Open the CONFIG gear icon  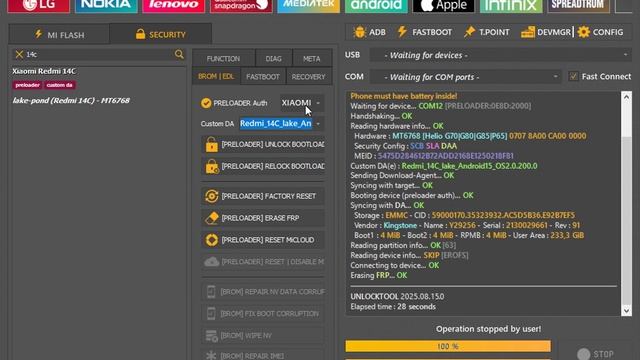(584, 32)
